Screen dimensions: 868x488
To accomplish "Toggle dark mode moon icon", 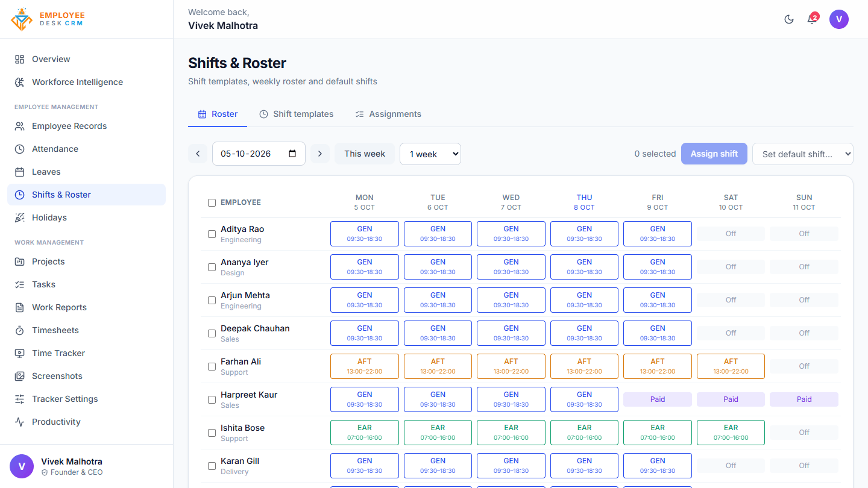I will click(789, 19).
